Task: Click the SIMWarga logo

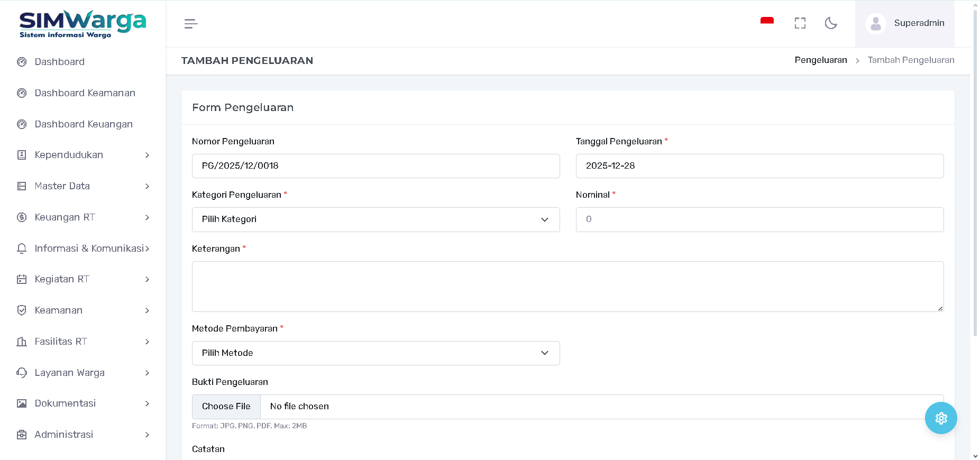Action: point(83,24)
